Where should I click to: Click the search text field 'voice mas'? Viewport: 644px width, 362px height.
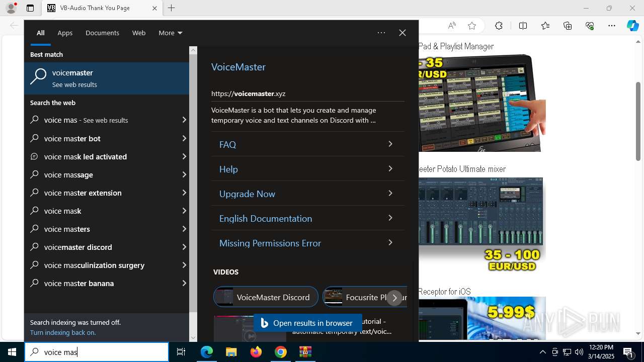point(97,352)
